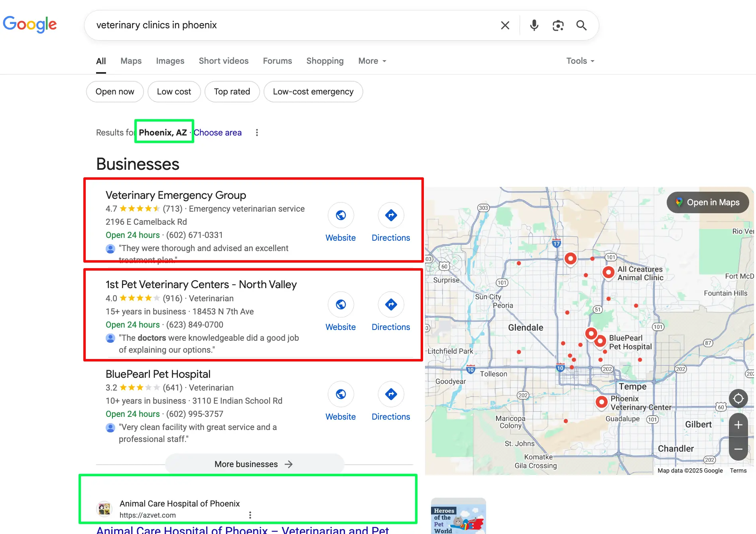This screenshot has width=756, height=534.
Task: Click BluePearl Pet Hospital map pin
Action: click(x=600, y=342)
